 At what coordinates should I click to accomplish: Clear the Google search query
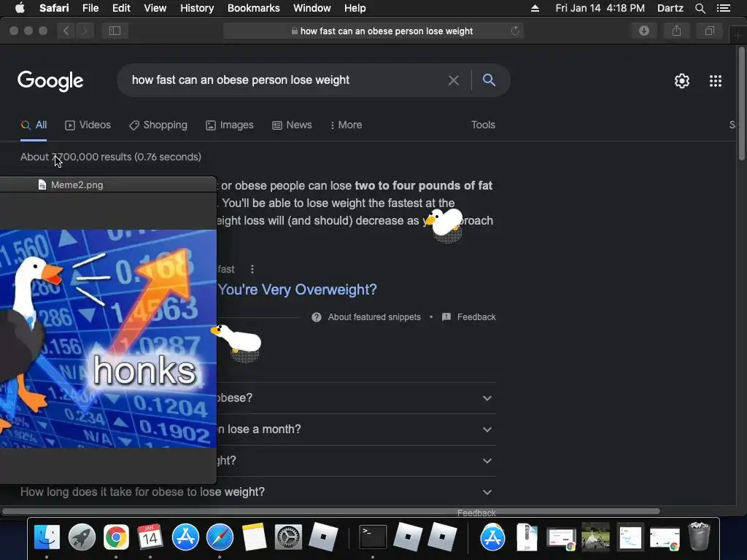453,80
